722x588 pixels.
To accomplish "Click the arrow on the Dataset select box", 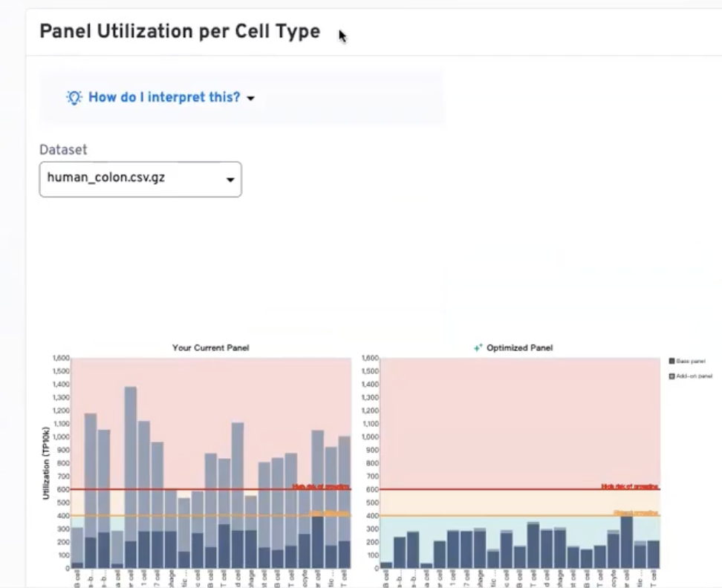I will [230, 180].
